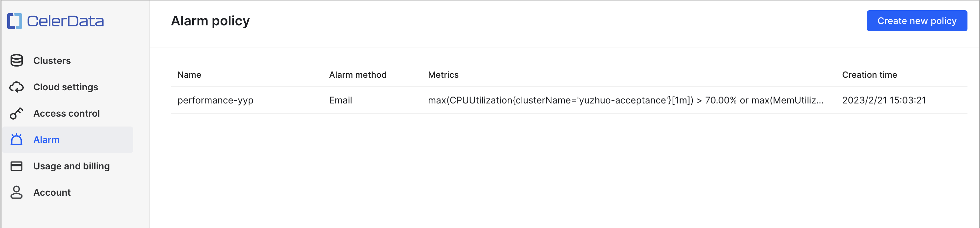Click the 2023/2/21 creation time cell

(x=884, y=100)
